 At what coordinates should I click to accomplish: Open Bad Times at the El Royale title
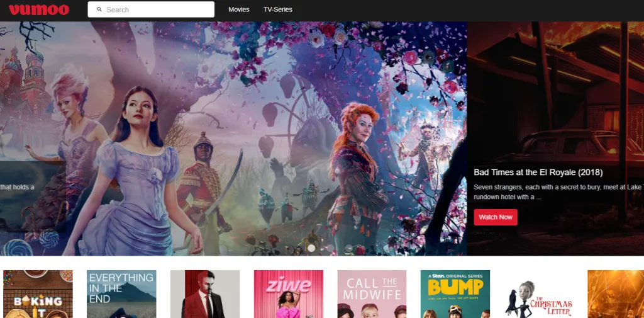click(x=538, y=173)
